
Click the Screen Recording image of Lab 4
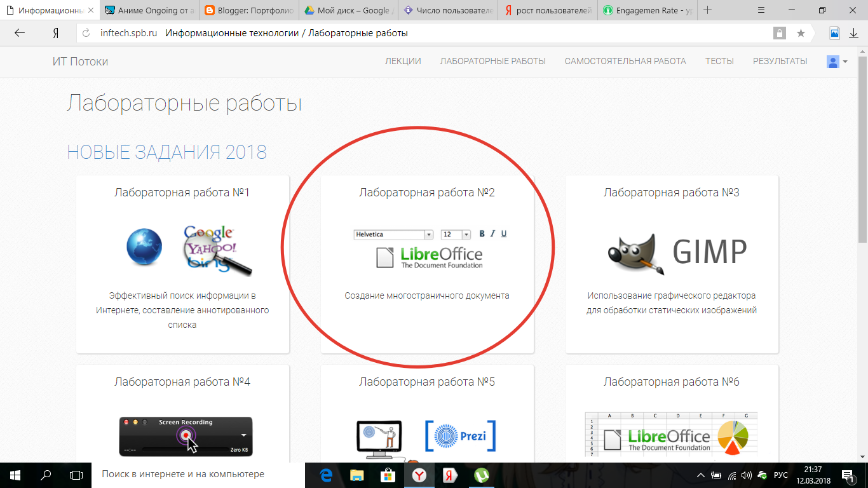[x=186, y=436]
